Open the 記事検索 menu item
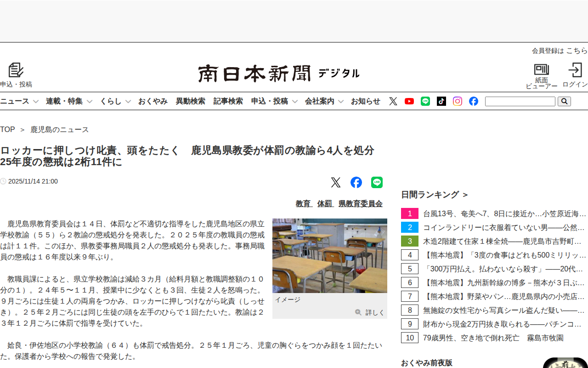Screen dimensions: 588x368 point(228,101)
